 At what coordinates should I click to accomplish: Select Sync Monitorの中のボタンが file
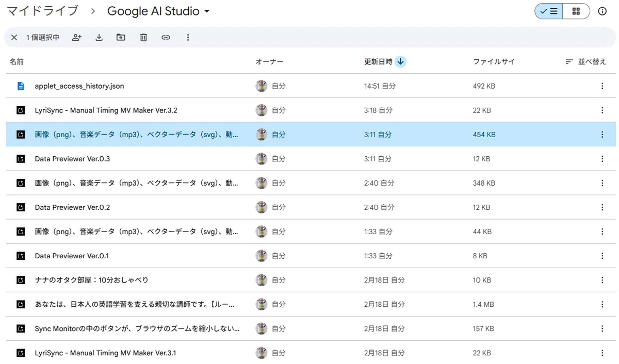click(137, 328)
